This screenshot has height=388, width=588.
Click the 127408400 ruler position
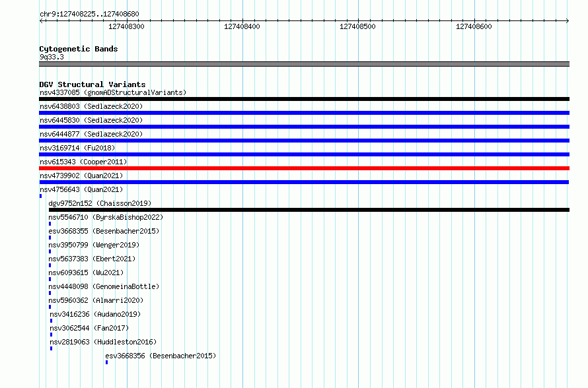(242, 26)
